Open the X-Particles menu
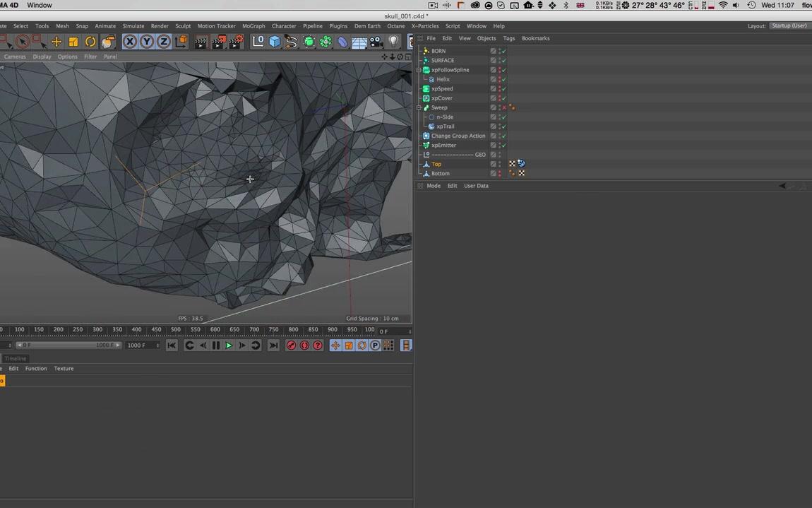Screen dimensions: 812x508 [425, 26]
